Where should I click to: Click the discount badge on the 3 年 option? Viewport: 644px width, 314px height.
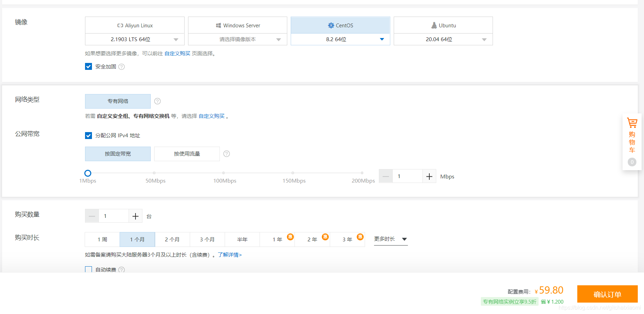(360, 237)
